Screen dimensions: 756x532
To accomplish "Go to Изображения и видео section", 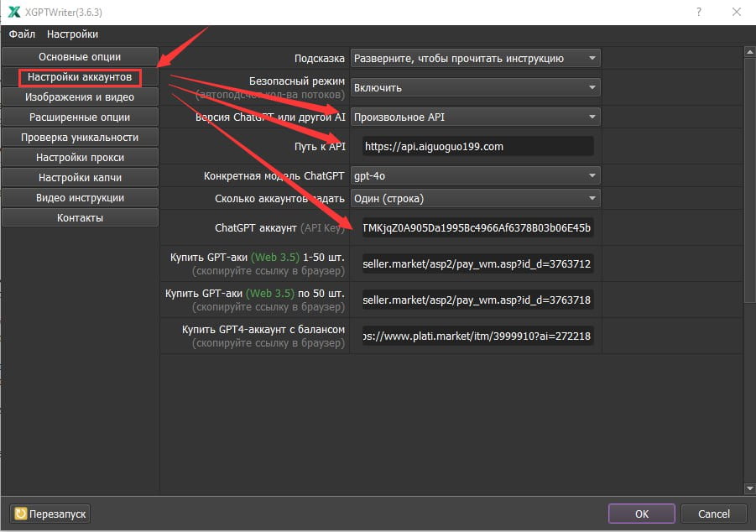I will [80, 97].
